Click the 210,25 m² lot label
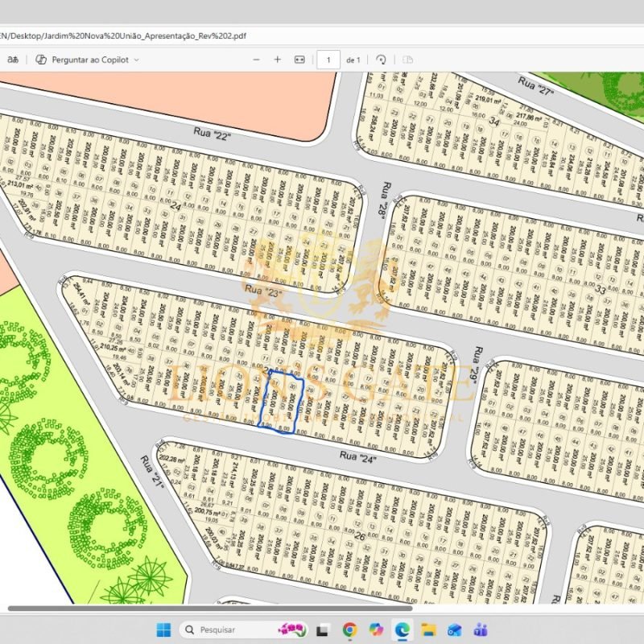 [x=113, y=348]
